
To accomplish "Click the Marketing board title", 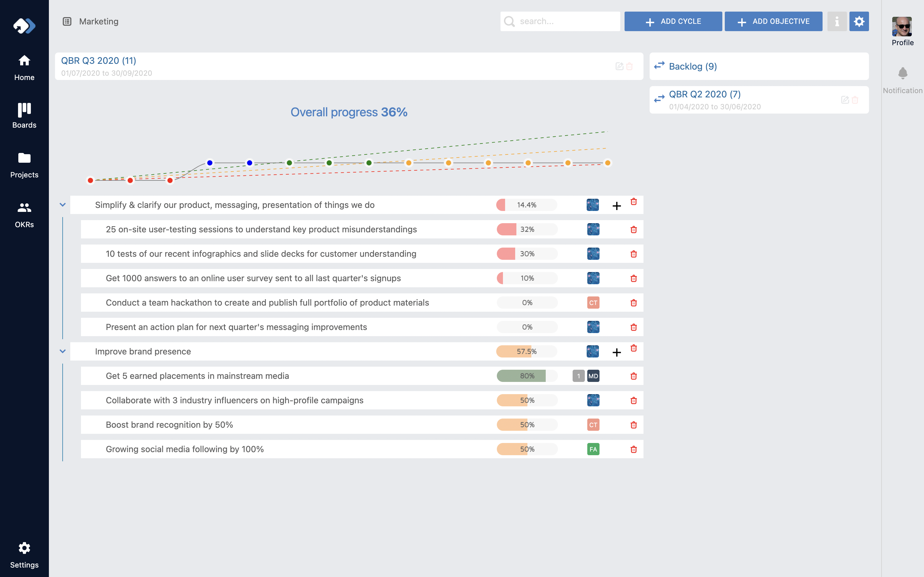I will (x=98, y=21).
